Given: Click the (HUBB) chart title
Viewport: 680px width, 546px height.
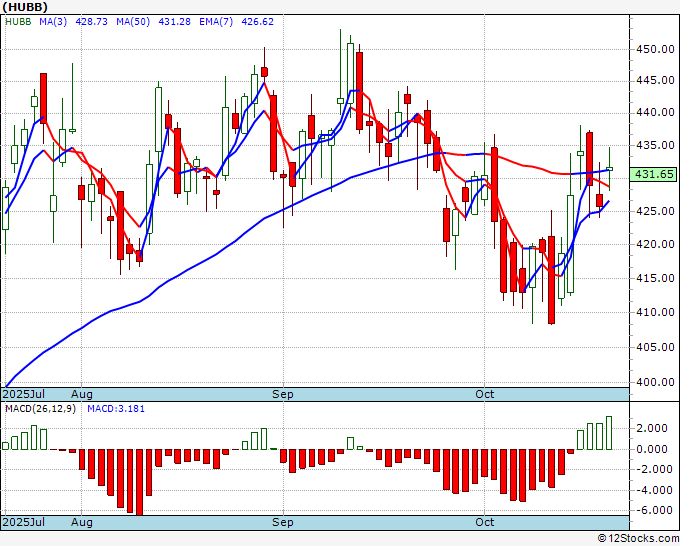Looking at the screenshot, I should (x=25, y=7).
